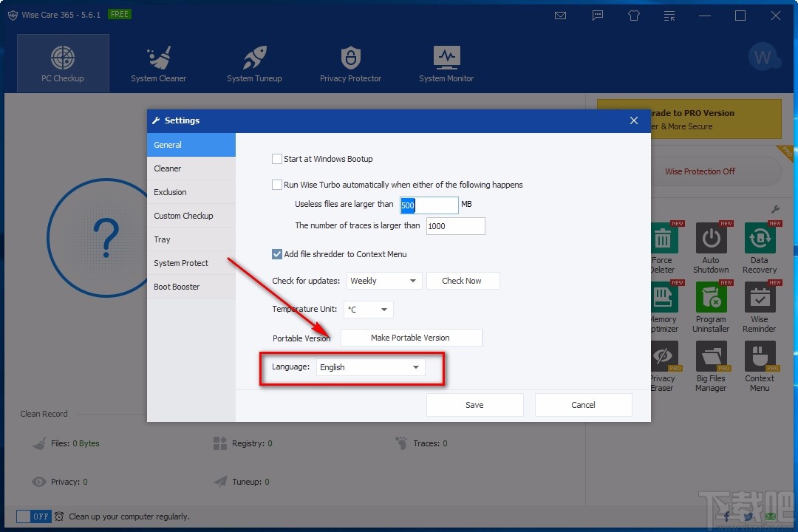Click the user avatar W icon
This screenshot has height=532, width=798.
[763, 57]
